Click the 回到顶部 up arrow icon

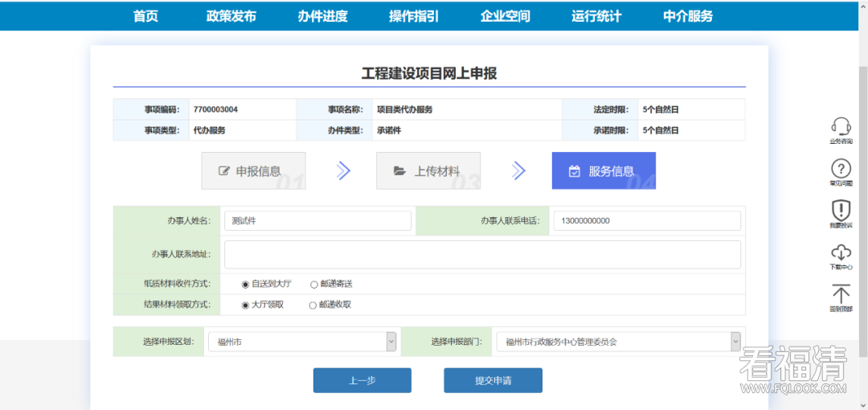841,294
